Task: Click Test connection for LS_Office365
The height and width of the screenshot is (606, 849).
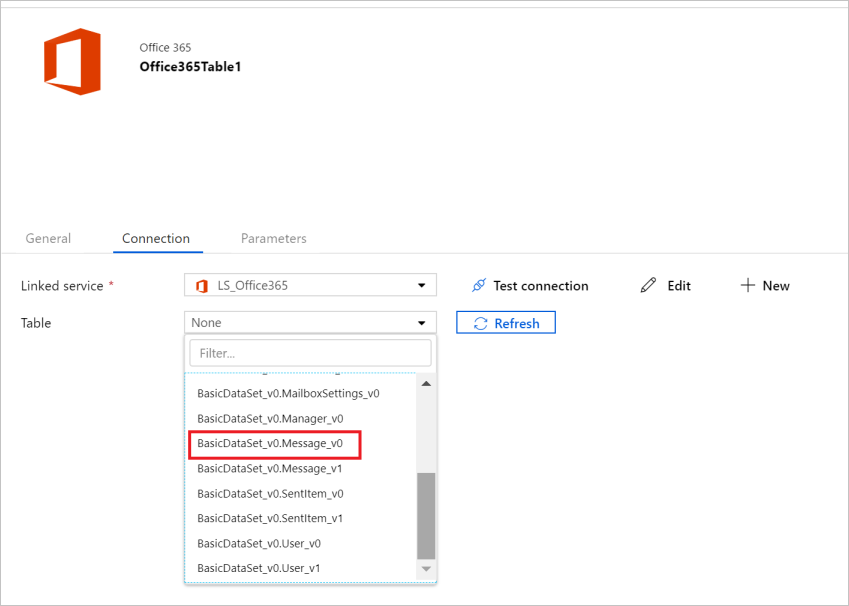Action: (530, 285)
